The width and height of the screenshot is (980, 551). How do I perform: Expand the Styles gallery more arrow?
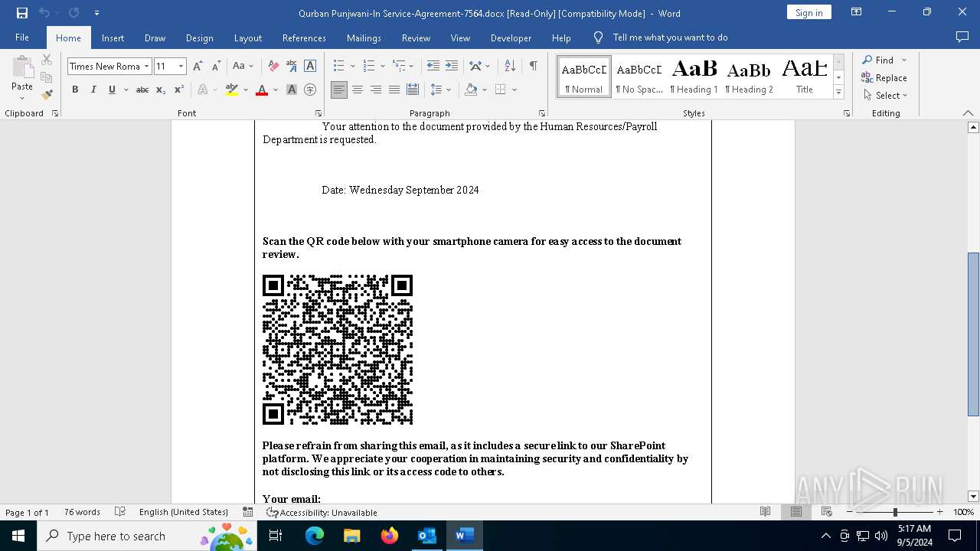pyautogui.click(x=838, y=93)
